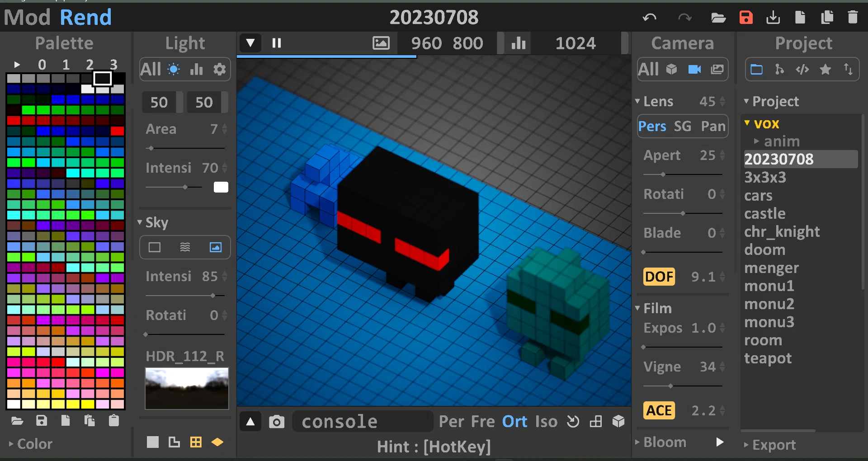Select the atmospheric sky mode icon
Image resolution: width=868 pixels, height=461 pixels.
(x=185, y=247)
